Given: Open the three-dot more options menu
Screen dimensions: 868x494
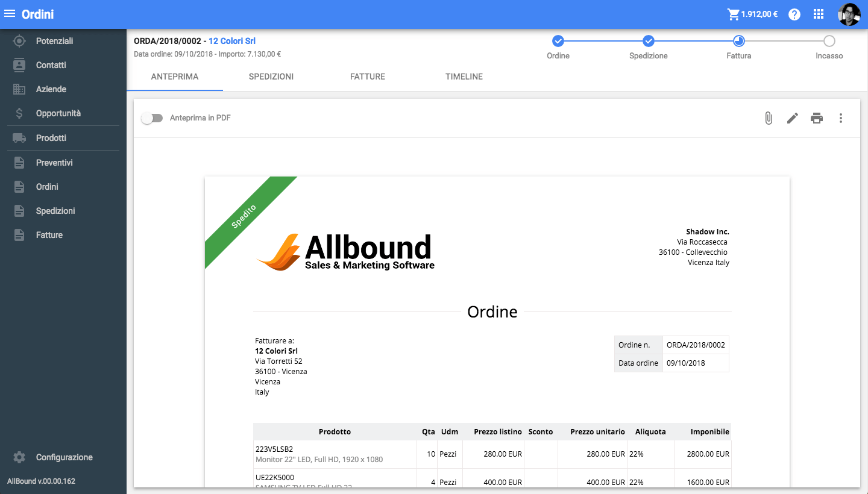Looking at the screenshot, I should pyautogui.click(x=841, y=118).
